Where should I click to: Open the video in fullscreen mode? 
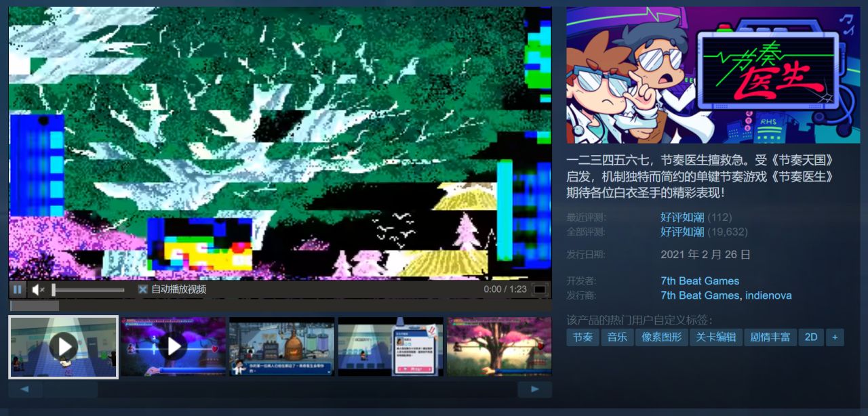tap(540, 289)
